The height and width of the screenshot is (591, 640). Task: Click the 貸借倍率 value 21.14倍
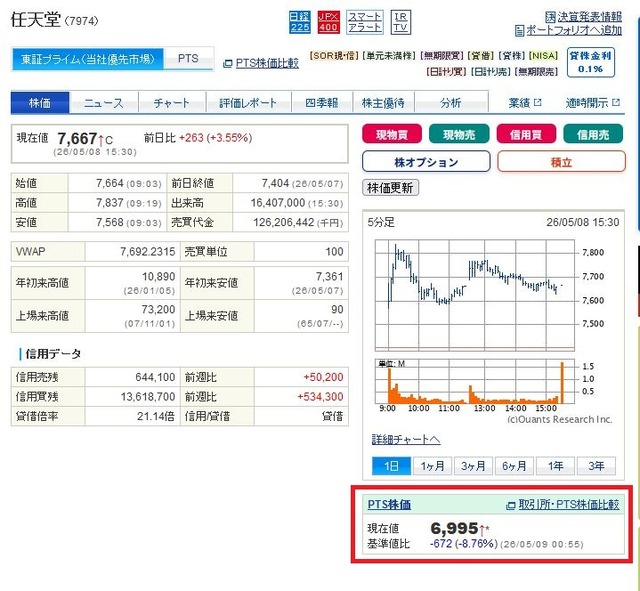[156, 416]
